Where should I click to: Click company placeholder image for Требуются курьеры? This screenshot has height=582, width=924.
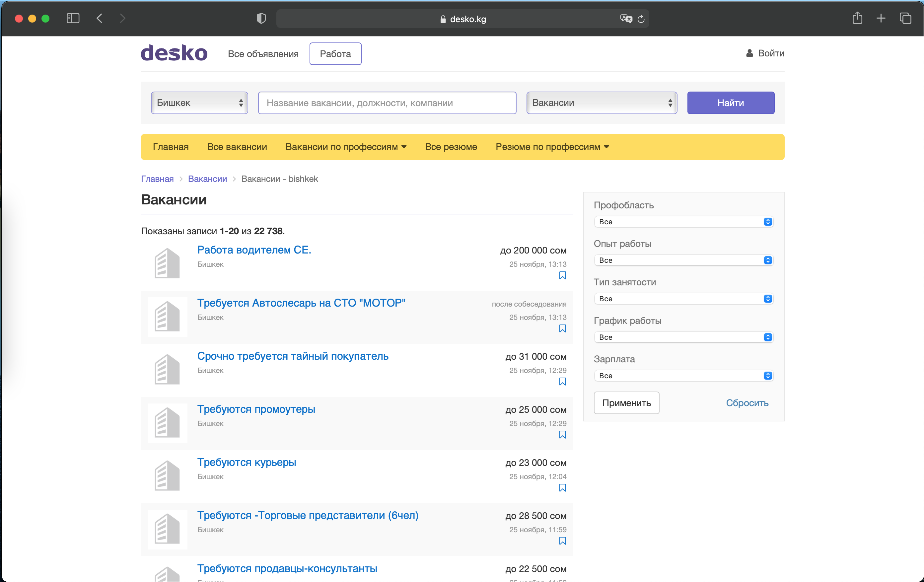(167, 476)
